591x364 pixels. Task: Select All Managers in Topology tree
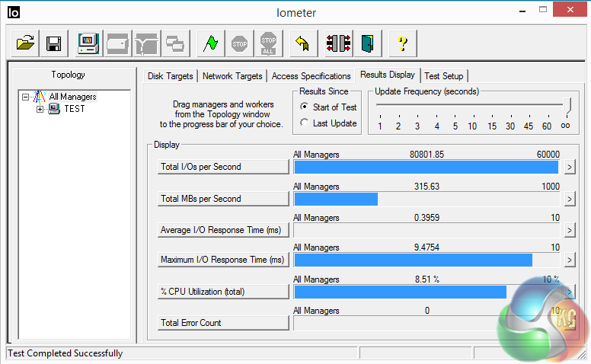[73, 97]
